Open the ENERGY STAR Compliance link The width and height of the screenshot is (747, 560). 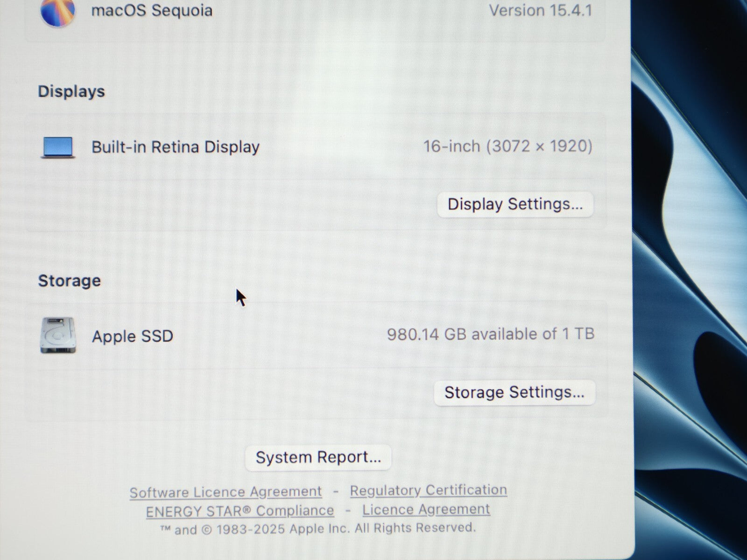[x=240, y=511]
